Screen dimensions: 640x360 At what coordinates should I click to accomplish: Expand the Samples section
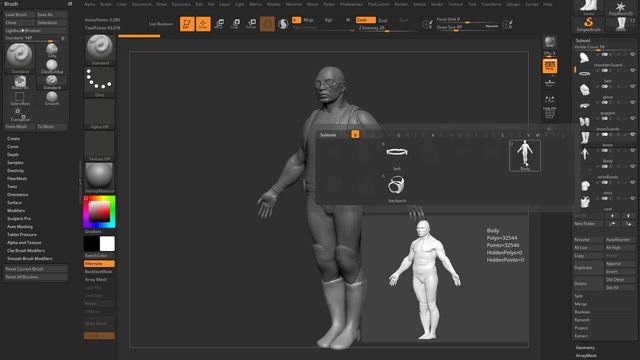click(15, 162)
